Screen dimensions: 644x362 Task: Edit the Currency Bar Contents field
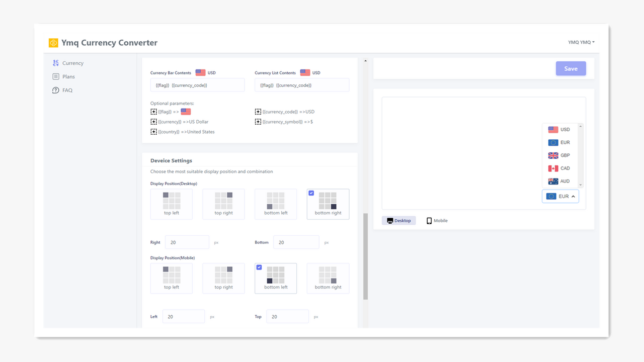point(197,85)
